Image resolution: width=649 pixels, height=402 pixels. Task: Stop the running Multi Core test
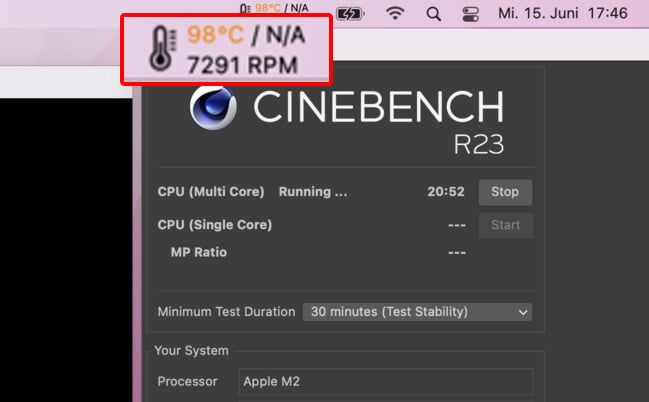coord(505,192)
